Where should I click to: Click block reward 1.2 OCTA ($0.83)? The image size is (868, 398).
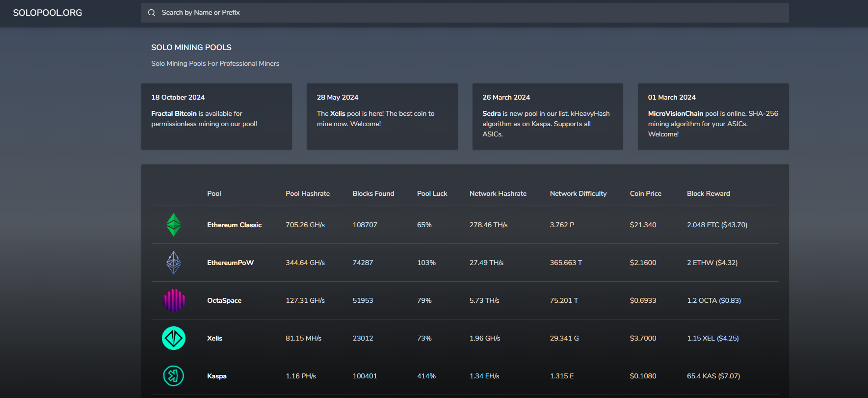pyautogui.click(x=714, y=300)
